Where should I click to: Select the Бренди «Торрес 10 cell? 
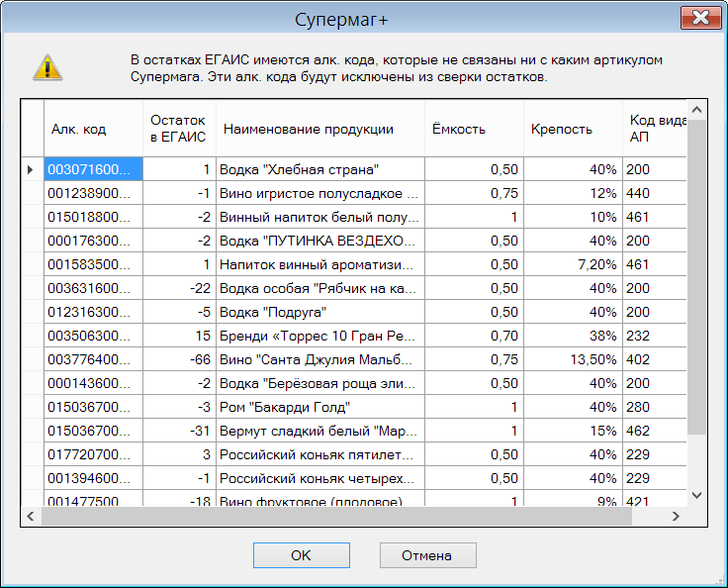coord(320,336)
